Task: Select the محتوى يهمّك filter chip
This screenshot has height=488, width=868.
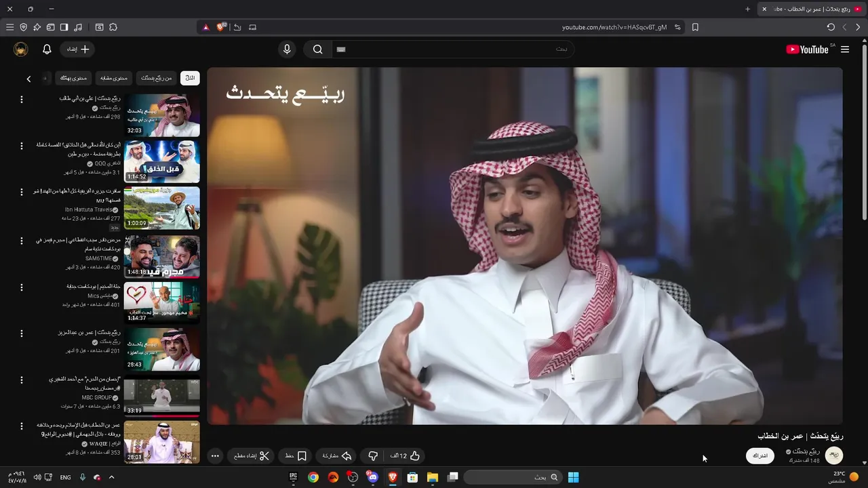Action: click(x=73, y=78)
